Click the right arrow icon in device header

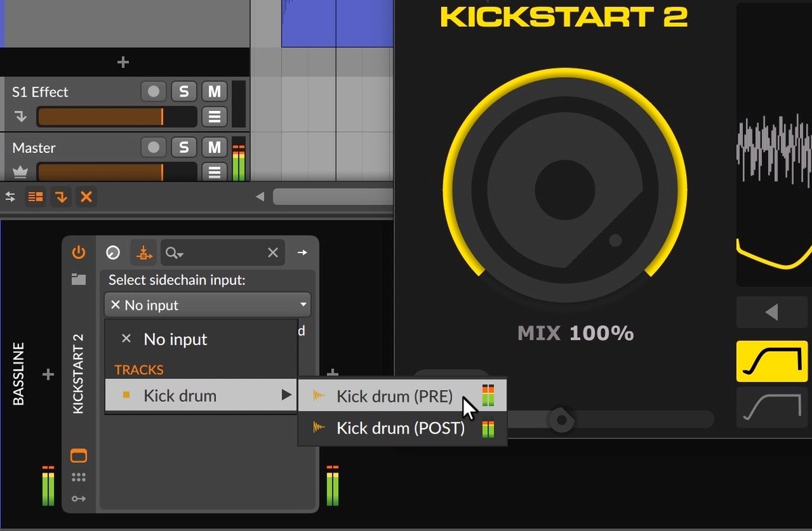302,252
